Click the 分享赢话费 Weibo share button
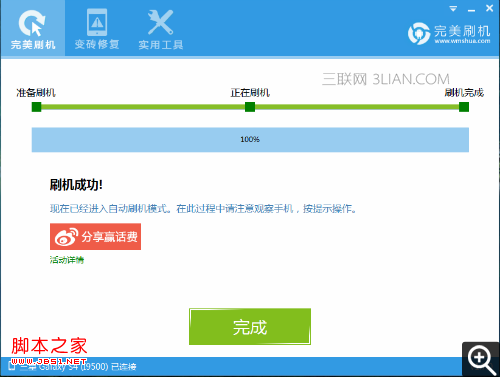The height and width of the screenshot is (377, 500). (x=95, y=237)
